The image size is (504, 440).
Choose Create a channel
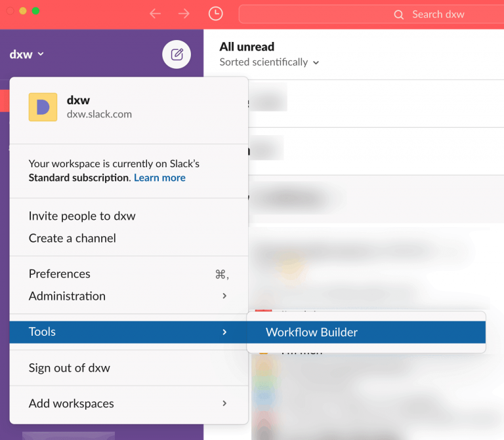coord(129,238)
